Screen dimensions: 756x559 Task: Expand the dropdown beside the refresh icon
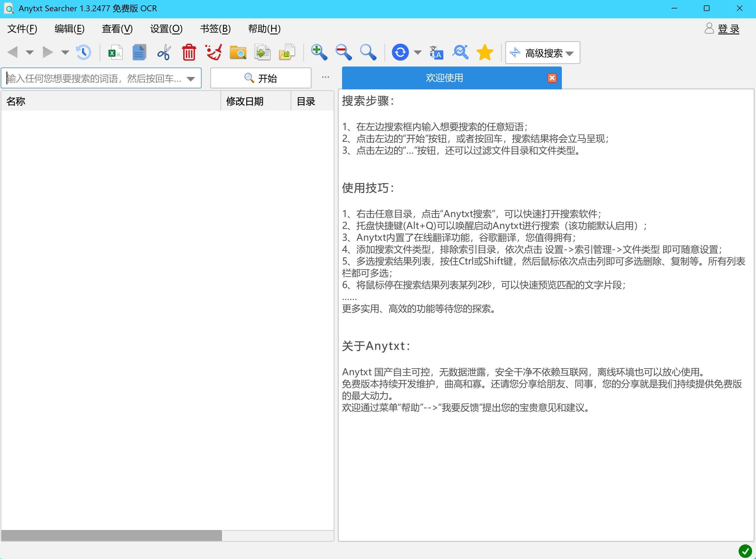point(418,52)
